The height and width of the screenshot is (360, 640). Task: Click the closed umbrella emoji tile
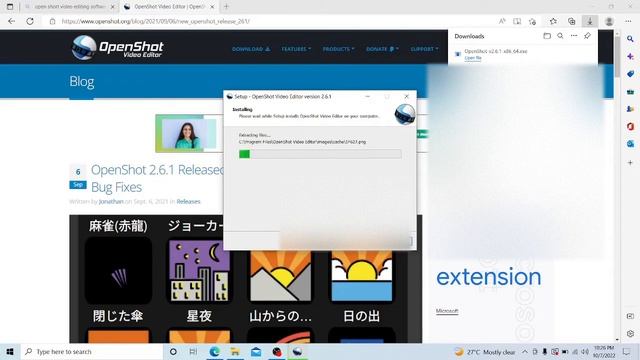pyautogui.click(x=118, y=271)
